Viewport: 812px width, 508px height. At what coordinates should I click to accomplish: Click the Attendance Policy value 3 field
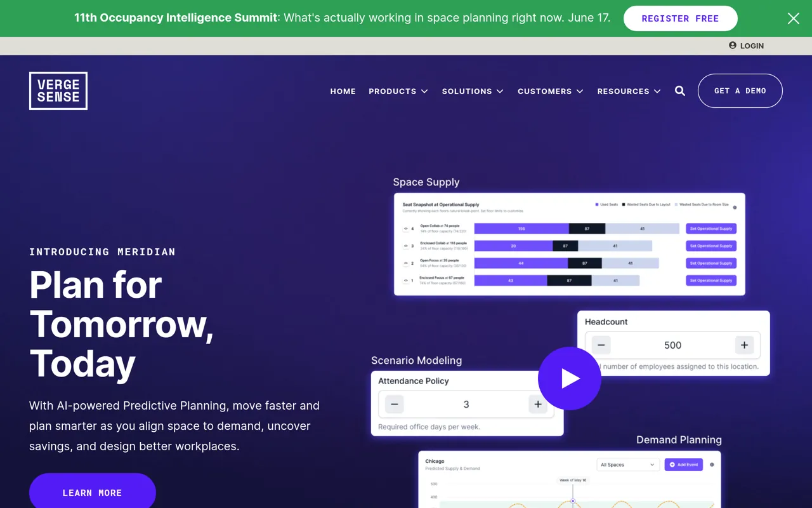466,404
